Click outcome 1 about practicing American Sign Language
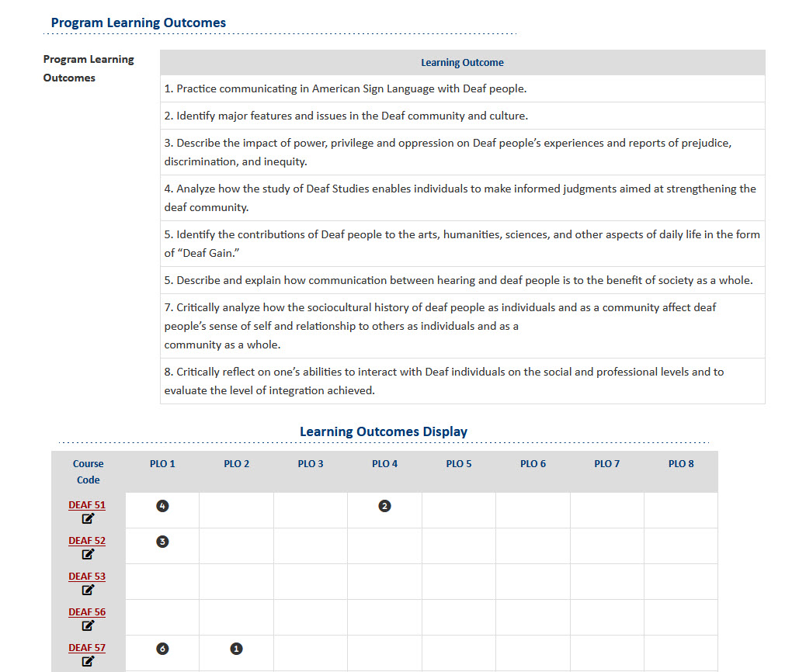This screenshot has height=672, width=806. pyautogui.click(x=462, y=88)
